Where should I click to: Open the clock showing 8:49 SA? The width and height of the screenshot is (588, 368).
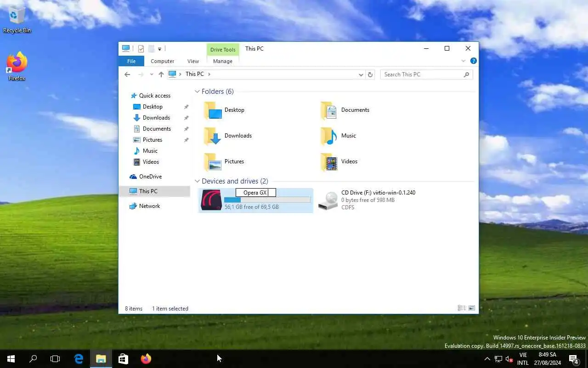(x=547, y=359)
